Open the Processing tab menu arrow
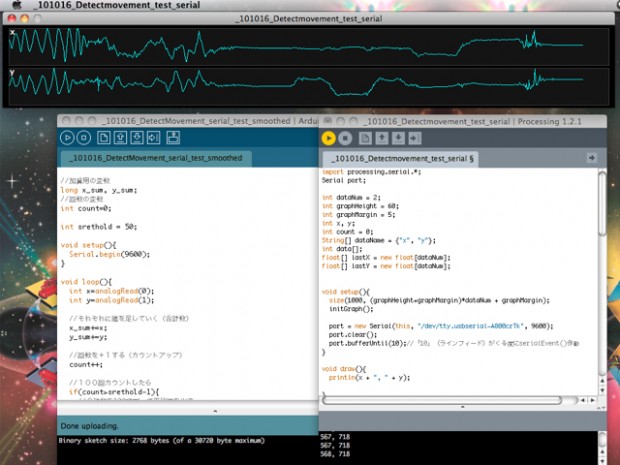The image size is (620, 465). pyautogui.click(x=591, y=157)
